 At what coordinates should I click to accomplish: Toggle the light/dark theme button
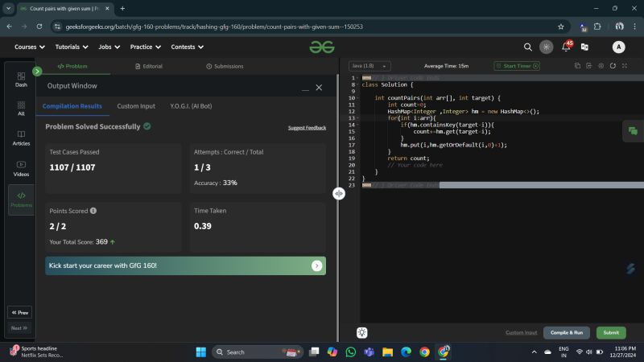pyautogui.click(x=547, y=47)
